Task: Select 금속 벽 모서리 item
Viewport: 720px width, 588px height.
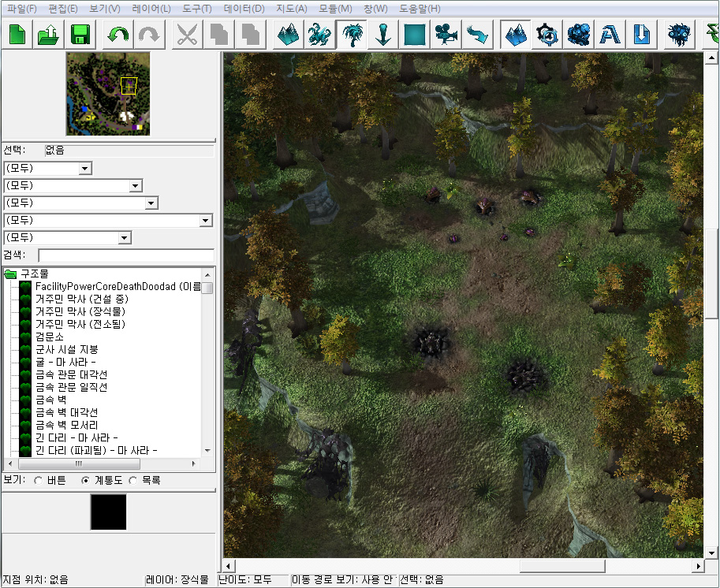Action: coord(66,426)
